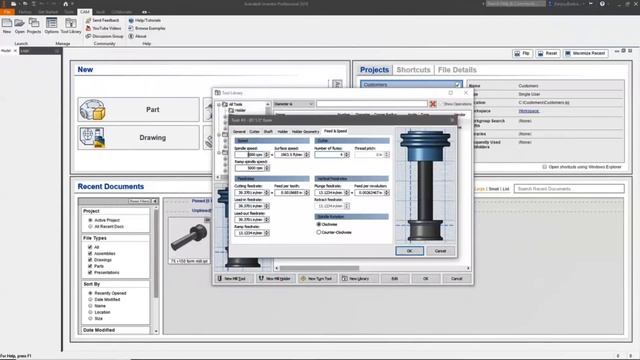640x360 pixels.
Task: Open the Diameter filter dropdown in Tool Library
Action: point(293,104)
